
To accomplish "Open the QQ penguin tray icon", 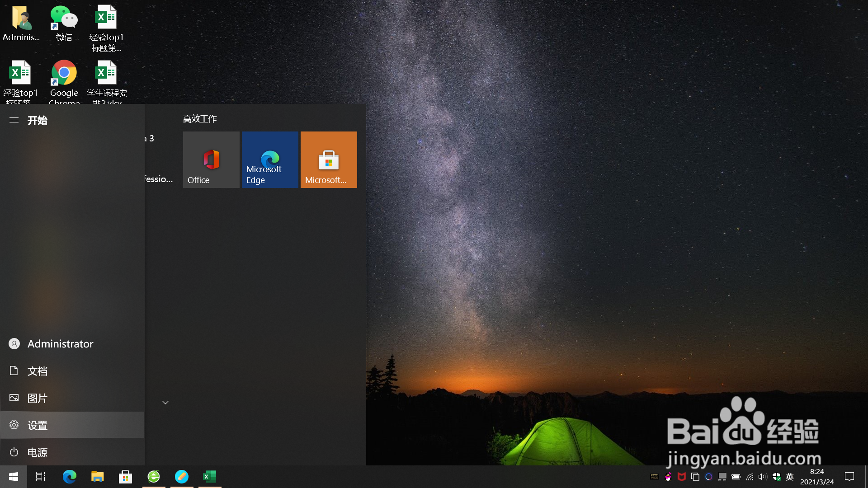I will [x=668, y=477].
